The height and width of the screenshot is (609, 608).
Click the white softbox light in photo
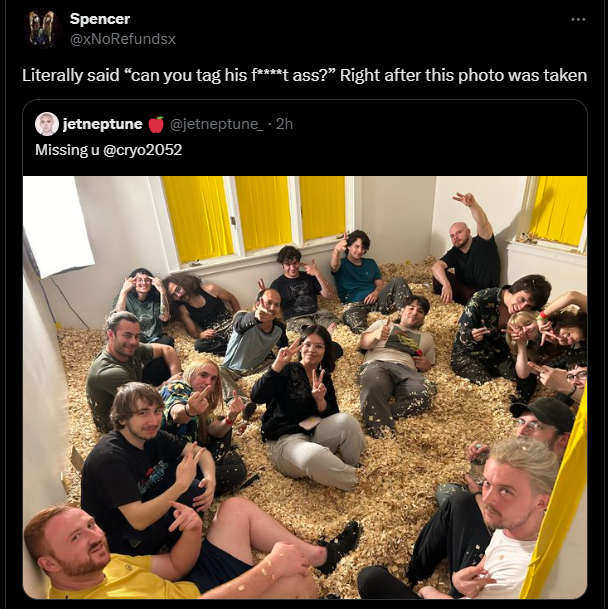58,225
